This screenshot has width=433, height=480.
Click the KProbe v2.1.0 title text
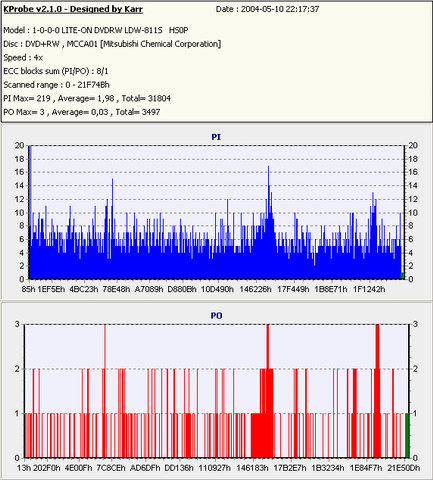pyautogui.click(x=73, y=9)
